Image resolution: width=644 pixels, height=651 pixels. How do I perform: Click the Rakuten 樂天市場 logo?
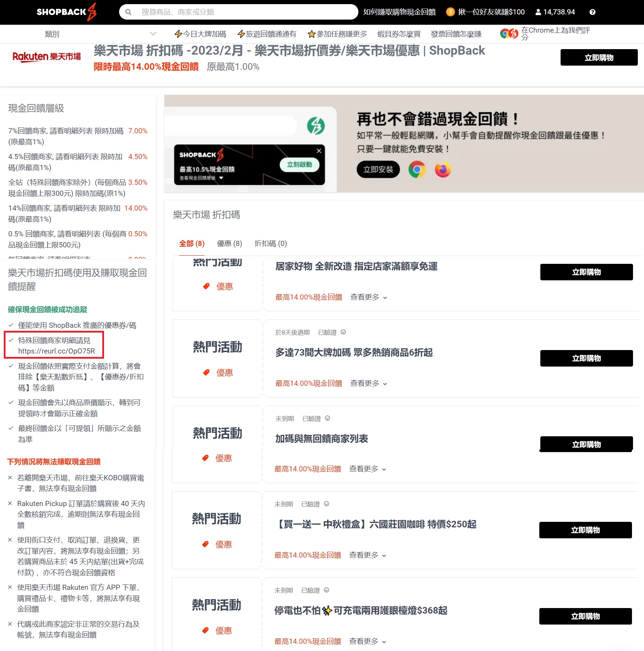(x=47, y=57)
